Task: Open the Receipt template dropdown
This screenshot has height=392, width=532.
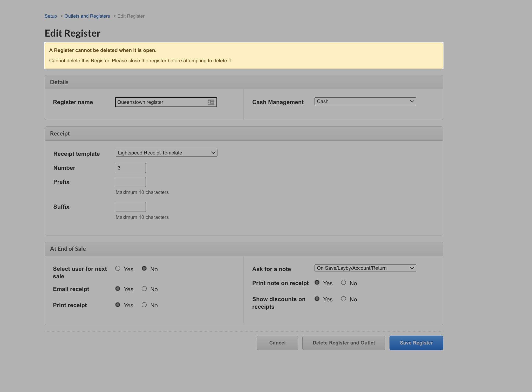Action: pyautogui.click(x=166, y=153)
